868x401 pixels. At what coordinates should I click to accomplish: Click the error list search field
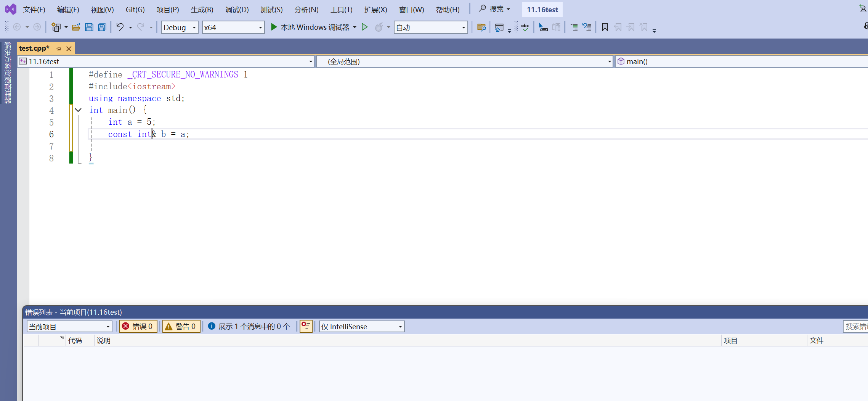click(855, 327)
